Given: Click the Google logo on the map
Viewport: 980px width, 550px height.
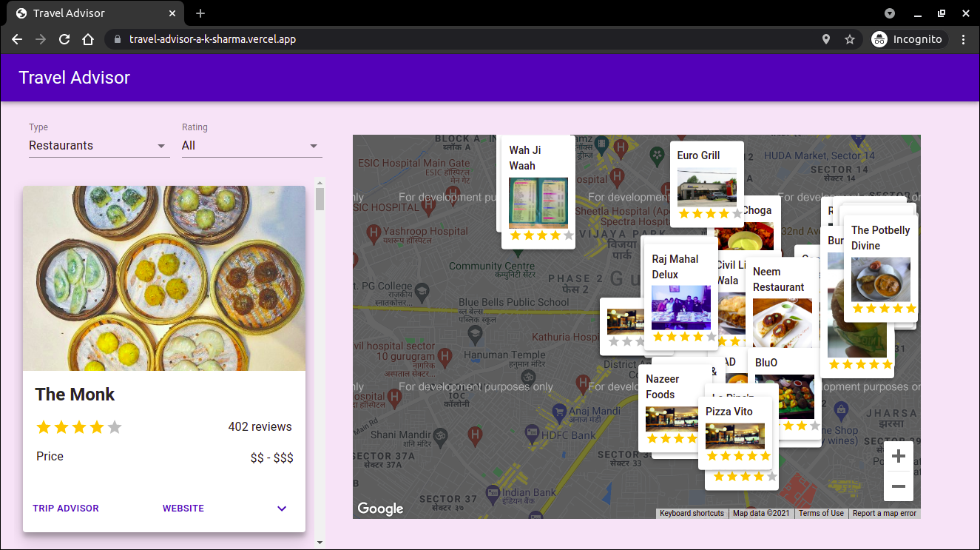Looking at the screenshot, I should pyautogui.click(x=380, y=509).
